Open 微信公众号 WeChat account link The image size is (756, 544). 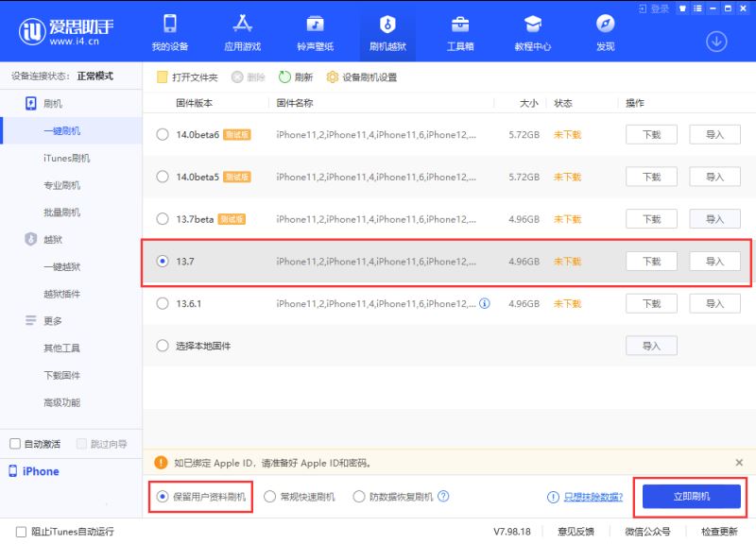647,532
